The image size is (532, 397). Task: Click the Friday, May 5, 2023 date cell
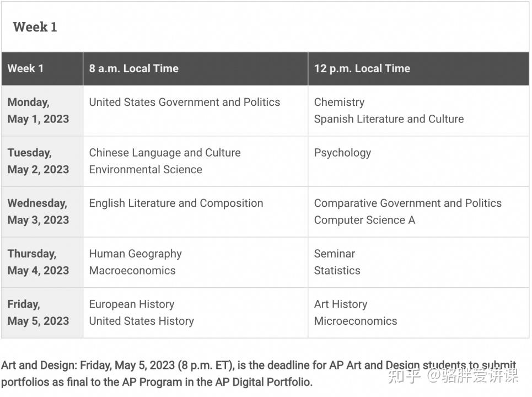click(39, 312)
